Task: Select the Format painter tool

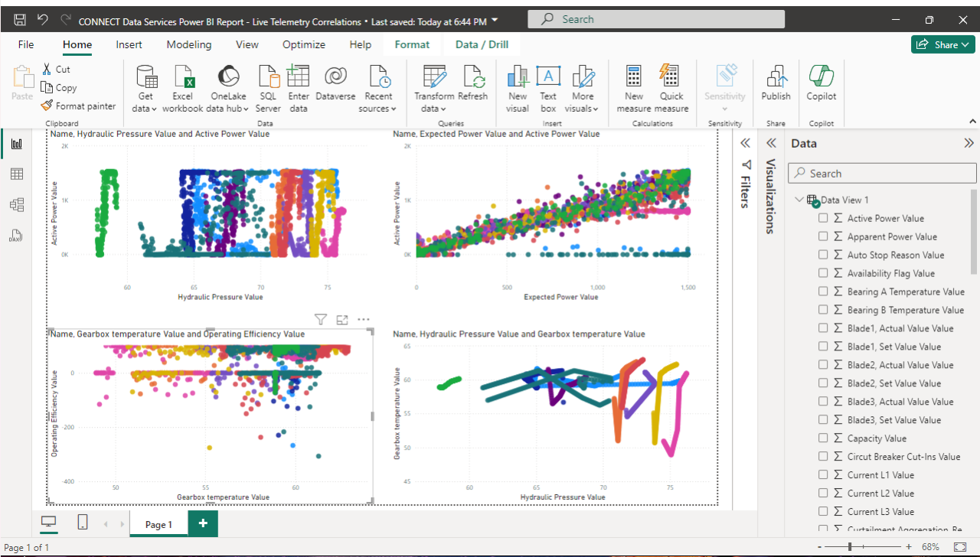Action: 79,106
